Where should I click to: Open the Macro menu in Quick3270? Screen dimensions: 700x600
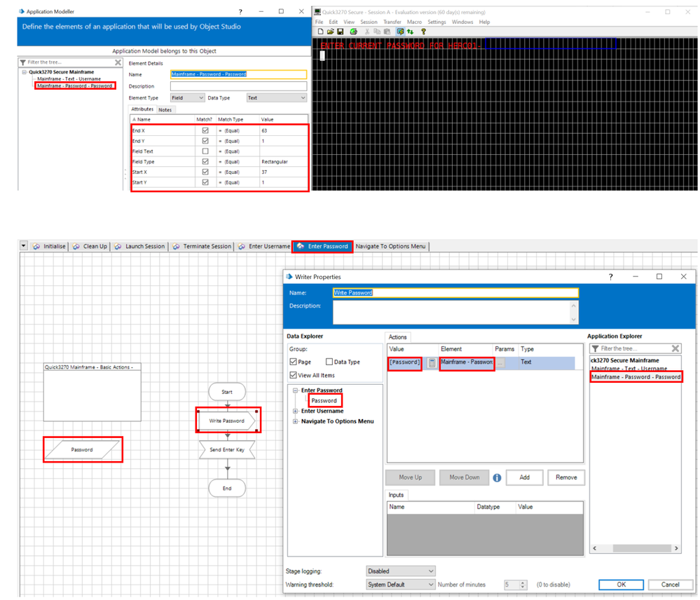(x=414, y=22)
